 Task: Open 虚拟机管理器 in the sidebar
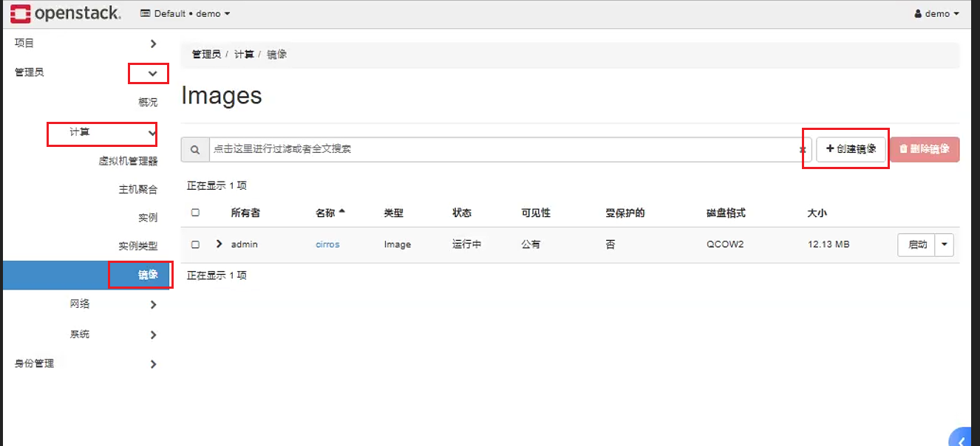[128, 161]
